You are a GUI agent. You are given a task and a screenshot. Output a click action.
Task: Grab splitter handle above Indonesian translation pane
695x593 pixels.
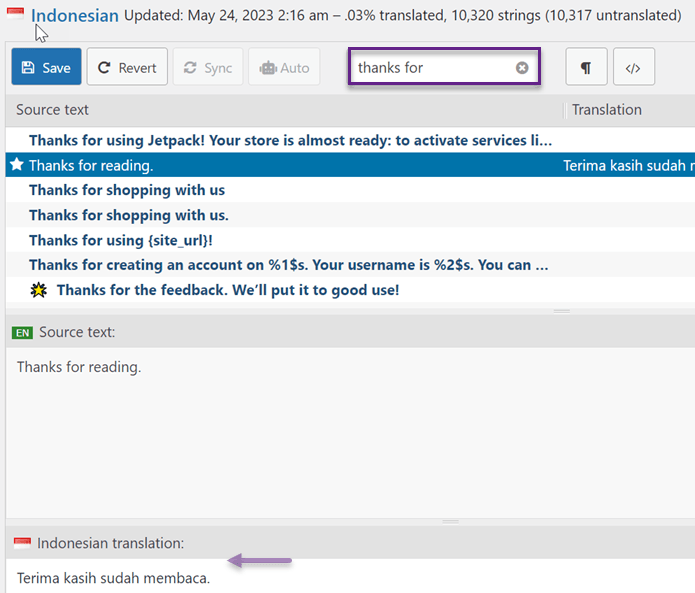(450, 522)
